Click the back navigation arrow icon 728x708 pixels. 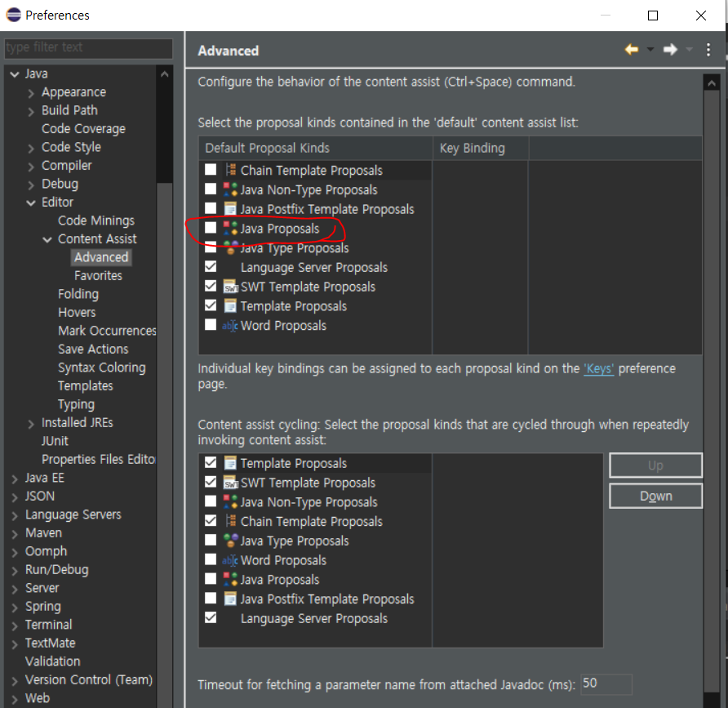tap(632, 49)
